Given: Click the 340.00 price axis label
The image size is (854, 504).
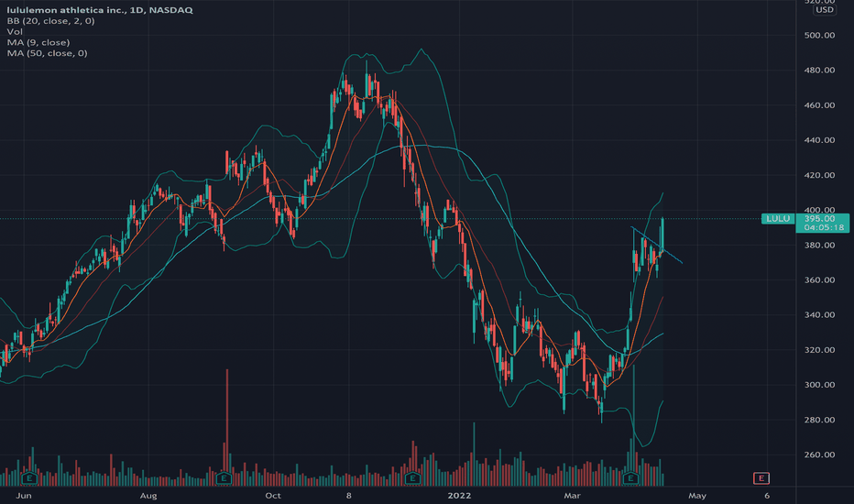Looking at the screenshot, I should pyautogui.click(x=819, y=315).
